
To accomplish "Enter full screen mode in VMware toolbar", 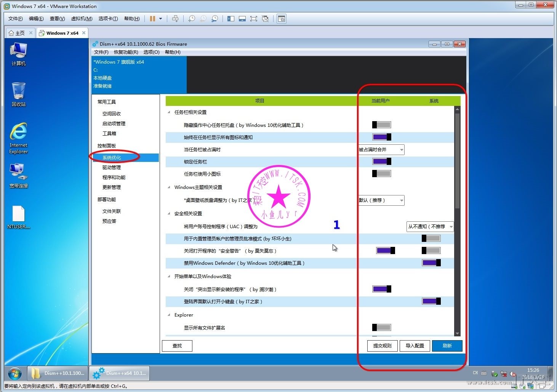I will click(x=253, y=19).
